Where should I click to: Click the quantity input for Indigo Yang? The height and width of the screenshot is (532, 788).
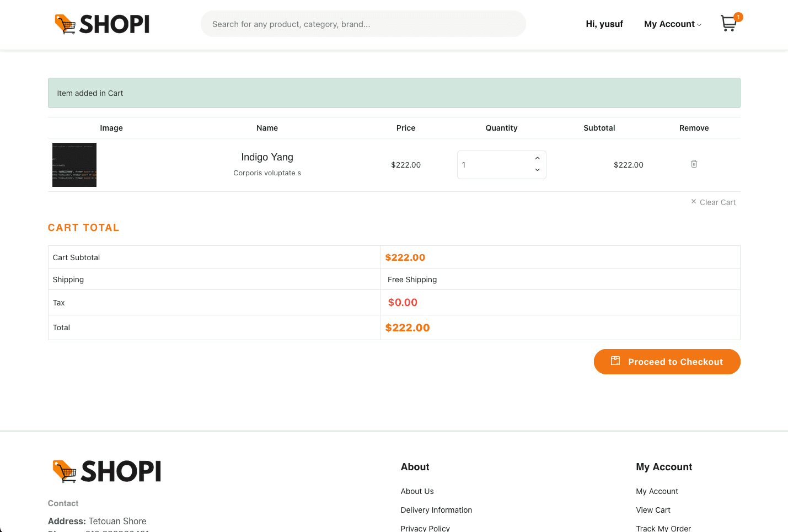501,165
